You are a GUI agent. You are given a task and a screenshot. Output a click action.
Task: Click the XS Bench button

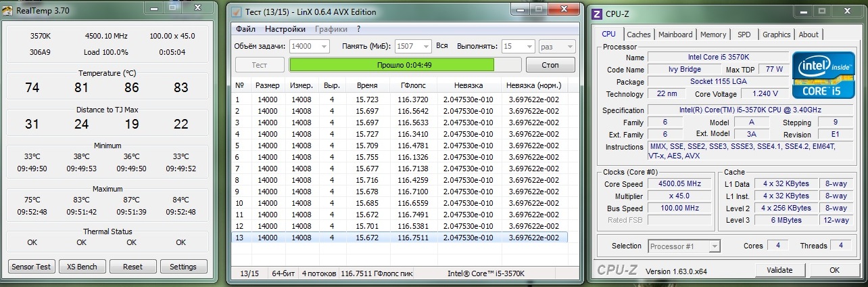click(82, 267)
